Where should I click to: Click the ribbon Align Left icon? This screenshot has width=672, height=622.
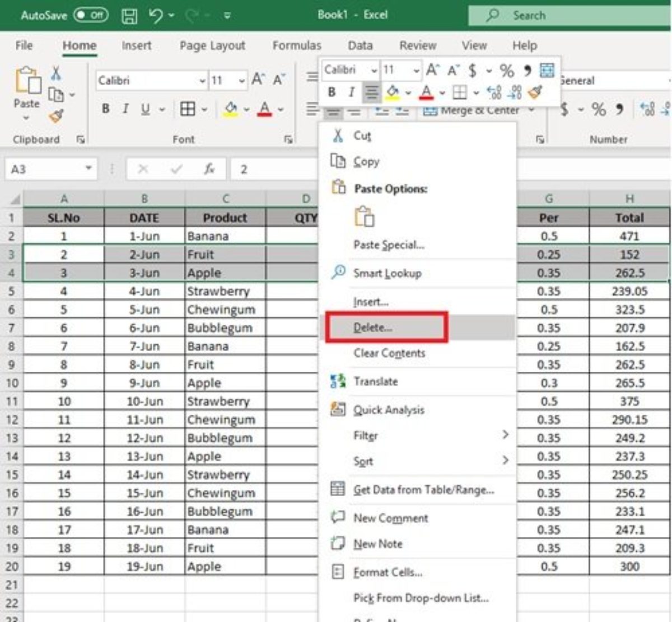(312, 109)
